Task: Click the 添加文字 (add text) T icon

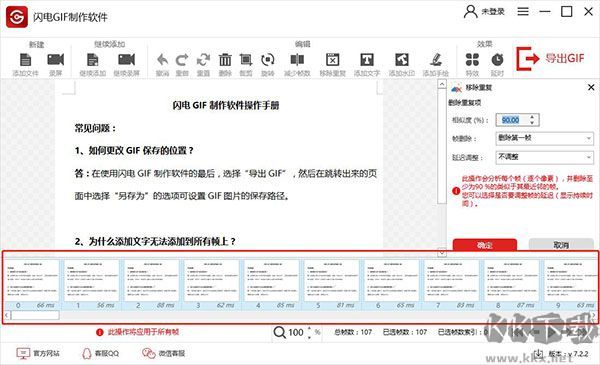Action: [x=367, y=60]
